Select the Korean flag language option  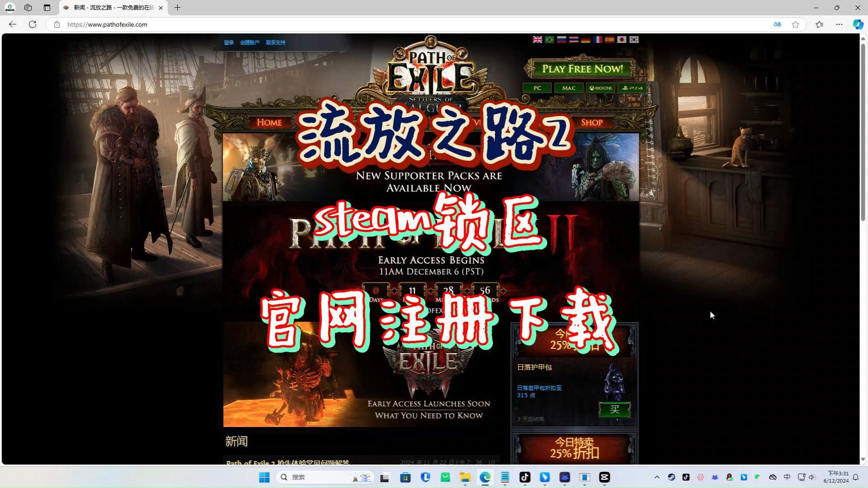pos(634,40)
